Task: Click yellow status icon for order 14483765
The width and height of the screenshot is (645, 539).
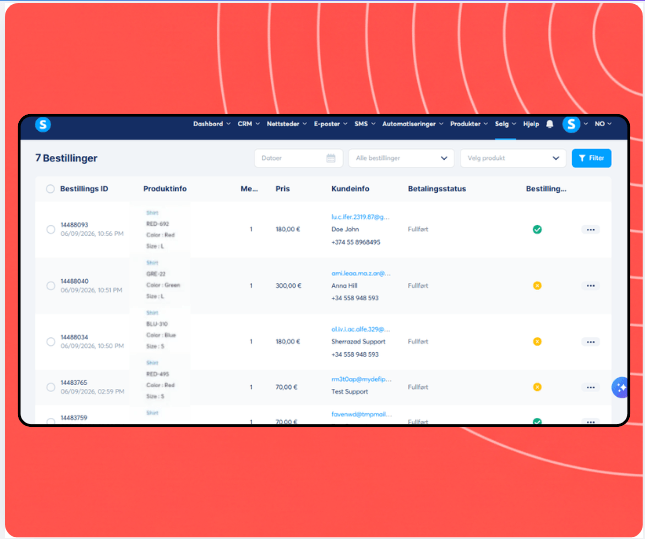Action: (537, 387)
